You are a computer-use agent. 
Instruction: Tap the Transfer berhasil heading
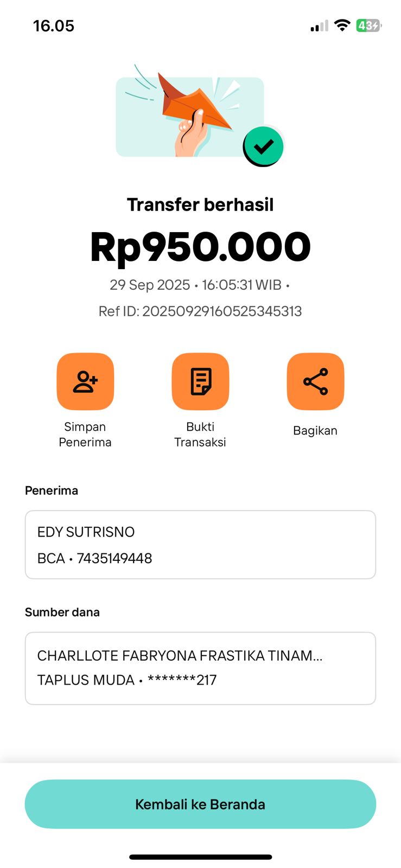(200, 205)
